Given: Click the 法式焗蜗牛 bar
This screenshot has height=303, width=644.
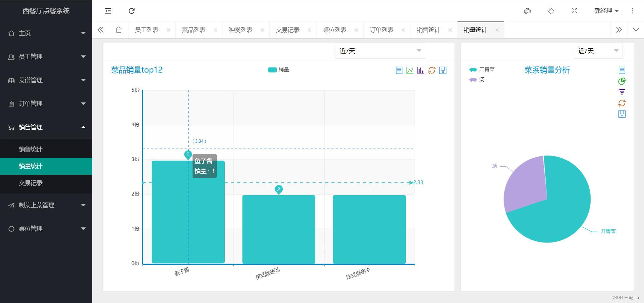Looking at the screenshot, I should click(x=369, y=229).
